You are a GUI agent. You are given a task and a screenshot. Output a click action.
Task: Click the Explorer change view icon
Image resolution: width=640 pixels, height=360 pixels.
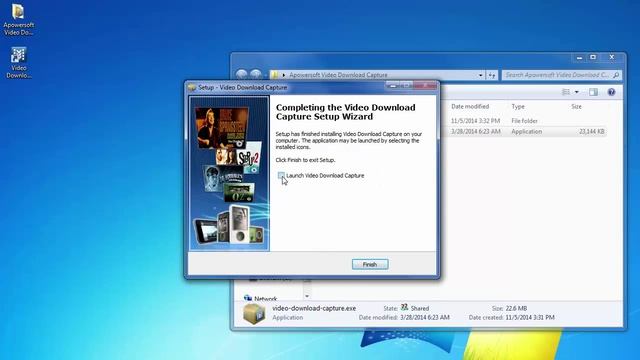coord(566,92)
